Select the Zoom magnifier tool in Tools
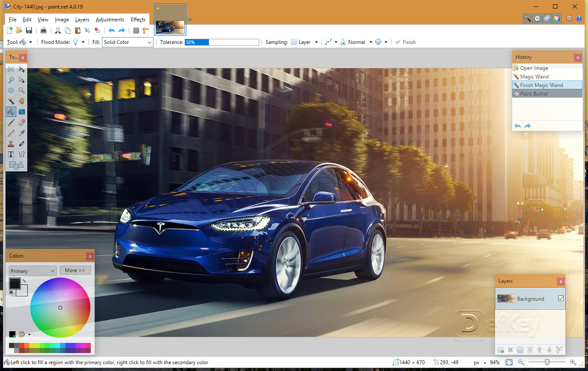Viewport: 588px width, 371px height. coord(22,90)
